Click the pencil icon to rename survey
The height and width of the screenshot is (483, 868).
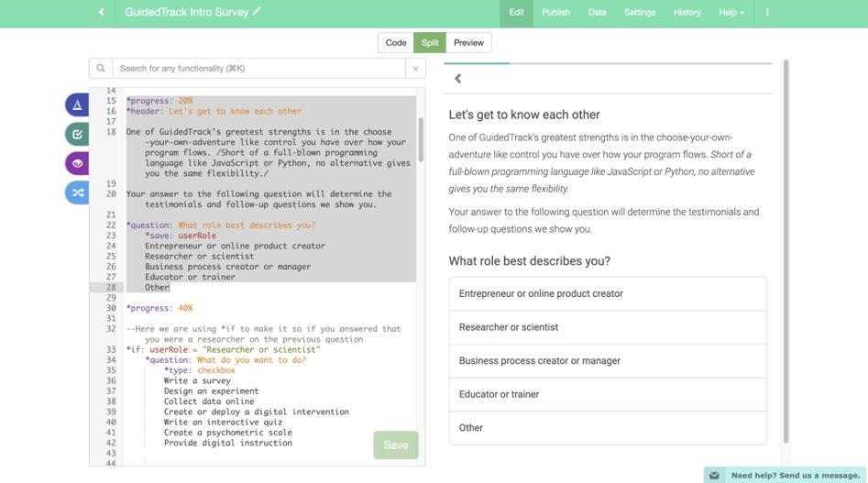click(257, 12)
